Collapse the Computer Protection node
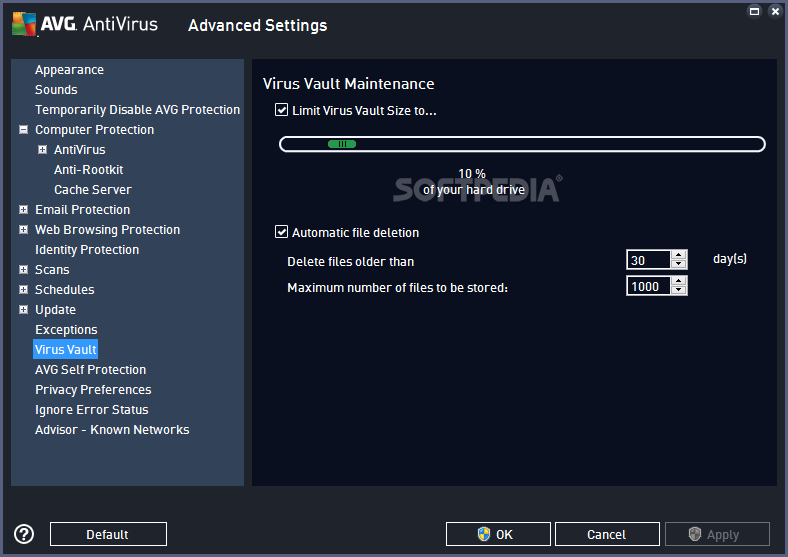 click(x=23, y=130)
